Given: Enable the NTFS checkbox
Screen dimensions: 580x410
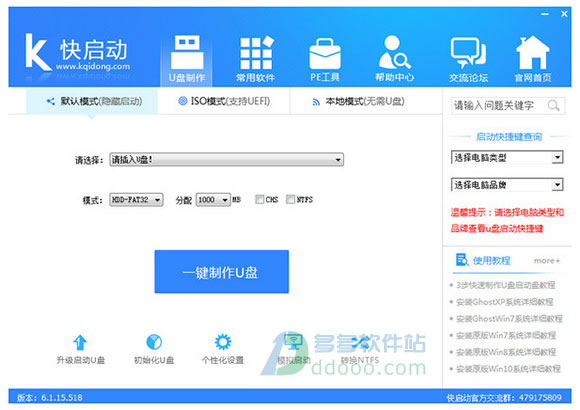Looking at the screenshot, I should 290,199.
